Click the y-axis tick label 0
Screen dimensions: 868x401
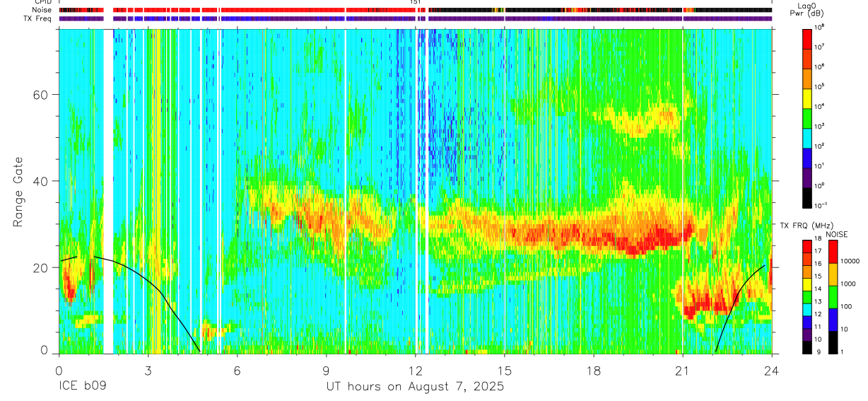pyautogui.click(x=45, y=349)
